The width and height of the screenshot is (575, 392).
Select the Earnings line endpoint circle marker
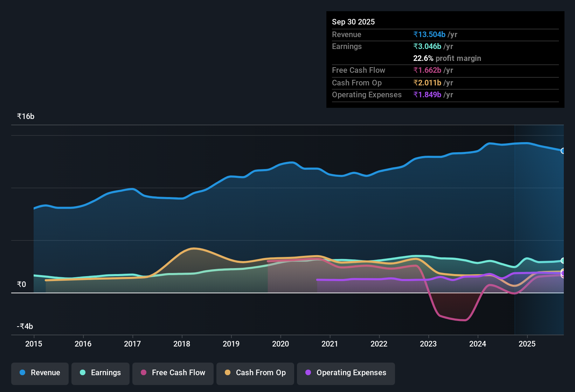click(563, 261)
